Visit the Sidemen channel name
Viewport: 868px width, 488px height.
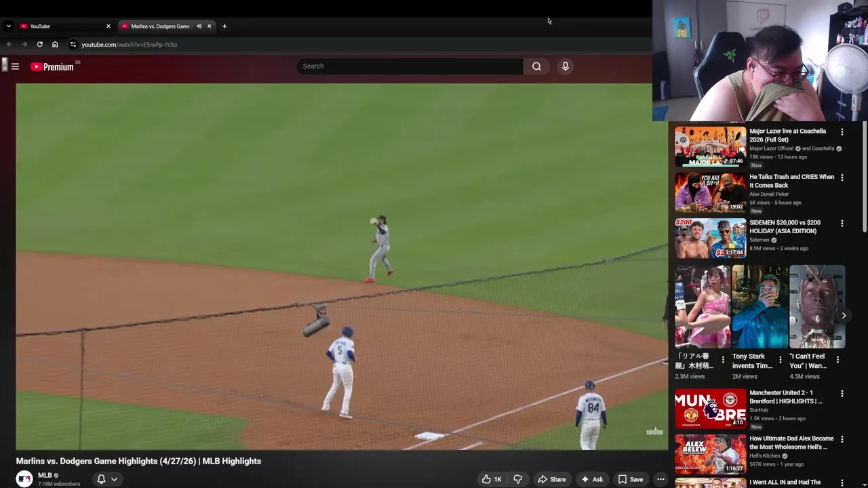(x=759, y=240)
